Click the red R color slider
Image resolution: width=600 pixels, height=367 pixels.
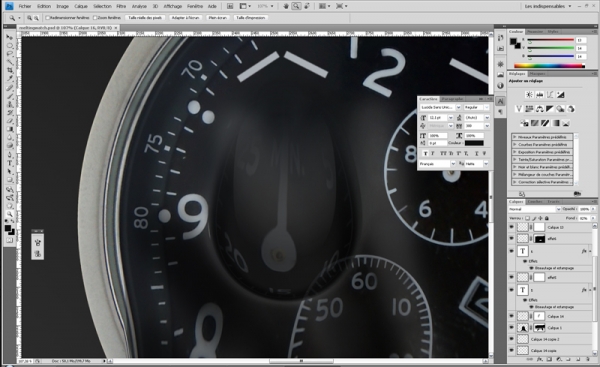click(x=551, y=40)
